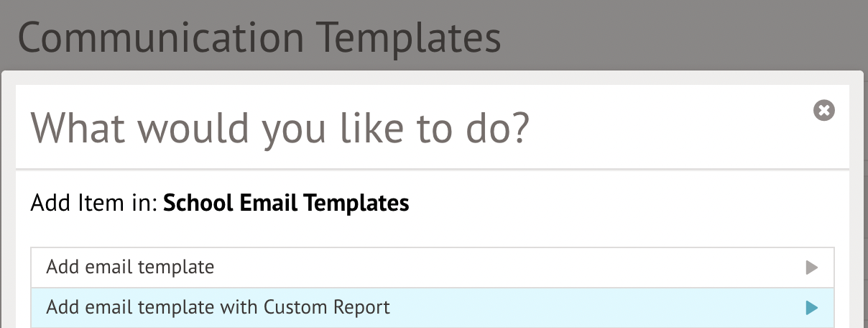This screenshot has width=868, height=328.
Task: Click the "Add Item in:" label
Action: pos(94,204)
